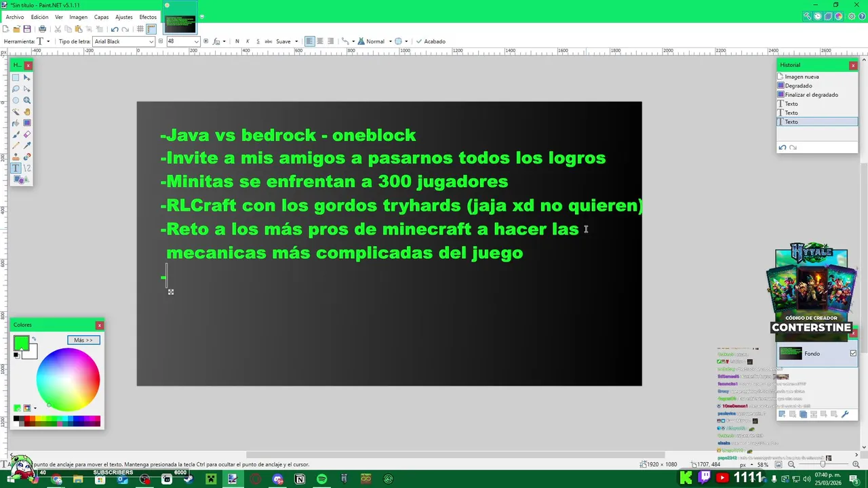The width and height of the screenshot is (868, 488).
Task: Select the Lasso Select tool
Action: [16, 89]
